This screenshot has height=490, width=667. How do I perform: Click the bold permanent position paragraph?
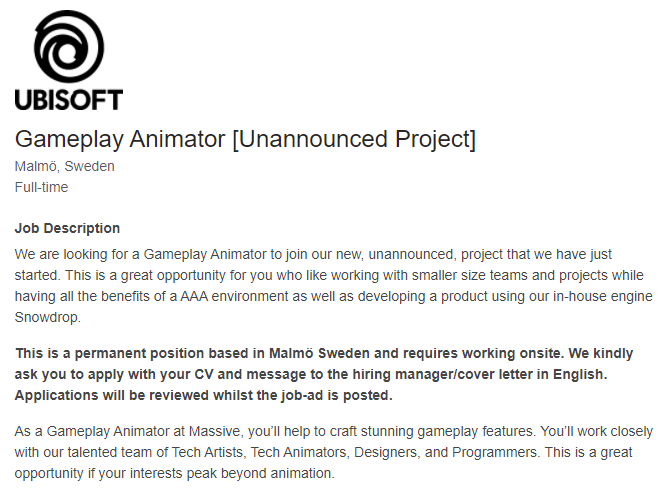tap(324, 374)
